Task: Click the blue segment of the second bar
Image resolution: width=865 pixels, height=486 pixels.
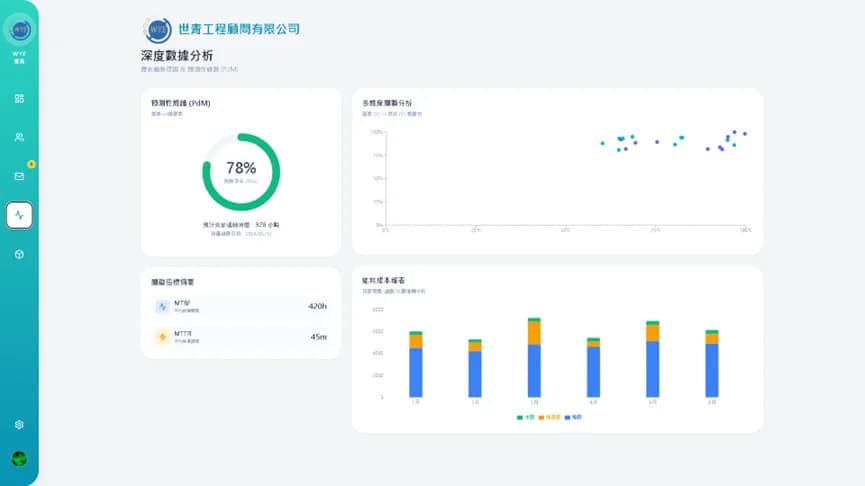Action: pyautogui.click(x=475, y=374)
